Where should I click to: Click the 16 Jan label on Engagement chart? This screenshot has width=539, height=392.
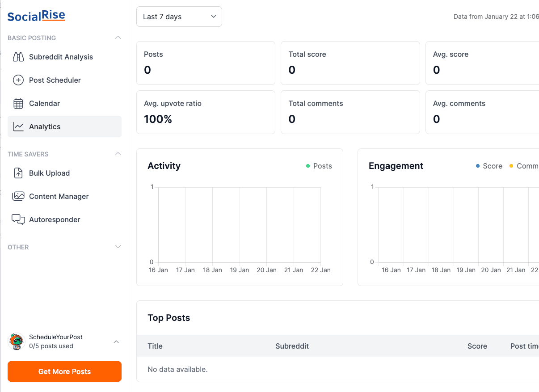tap(391, 270)
